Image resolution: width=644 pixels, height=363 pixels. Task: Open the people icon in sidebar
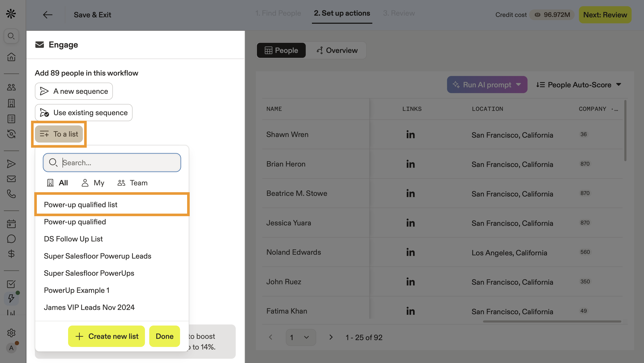pyautogui.click(x=11, y=87)
